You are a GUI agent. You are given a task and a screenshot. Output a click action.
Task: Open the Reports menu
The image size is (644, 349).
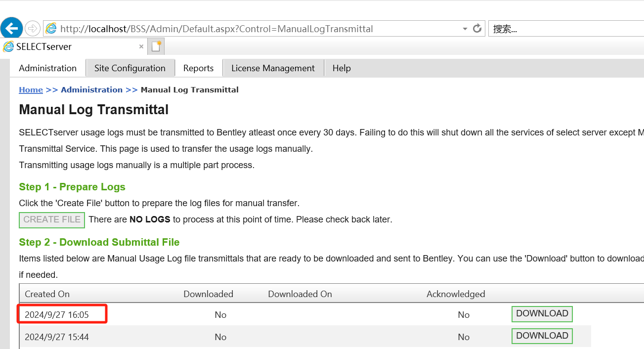pyautogui.click(x=198, y=68)
